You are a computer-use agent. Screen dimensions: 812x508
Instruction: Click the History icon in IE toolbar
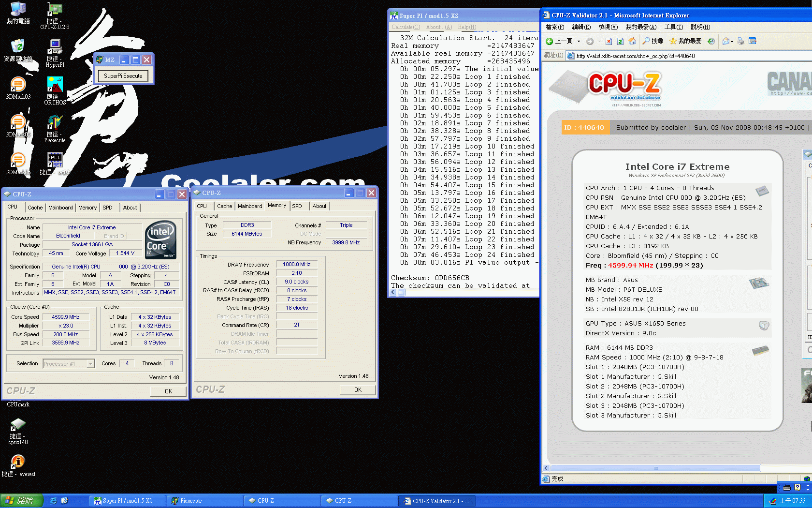[711, 41]
